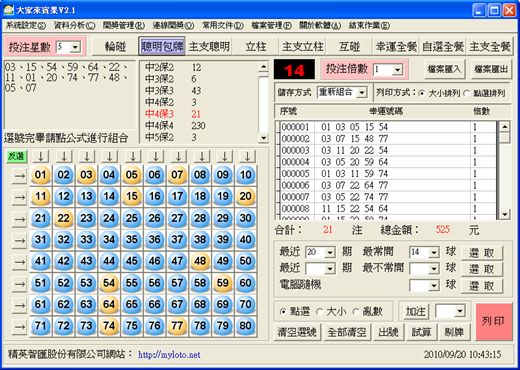
Task: Select the yellow ball number 64
Action: 109,304
